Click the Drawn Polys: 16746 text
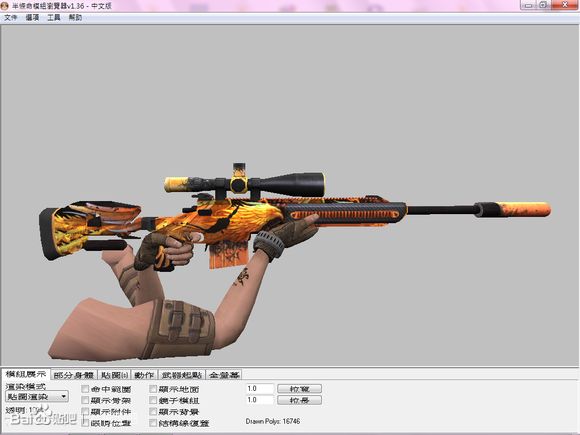Screen dimensions: 580x435 coord(273,421)
